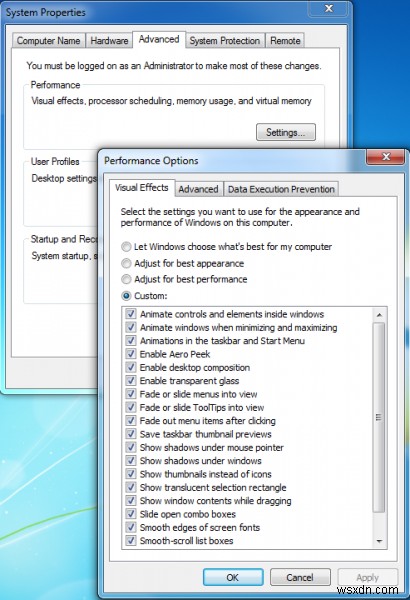Viewport: 410px width, 600px height.
Task: Toggle Fade or slide menus into view
Action: click(131, 394)
